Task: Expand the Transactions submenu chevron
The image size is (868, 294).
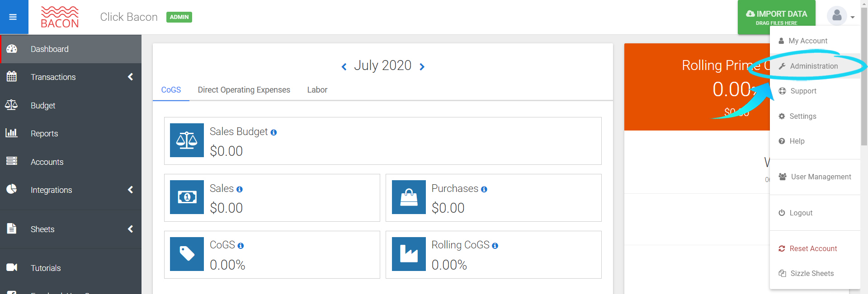Action: pos(130,77)
